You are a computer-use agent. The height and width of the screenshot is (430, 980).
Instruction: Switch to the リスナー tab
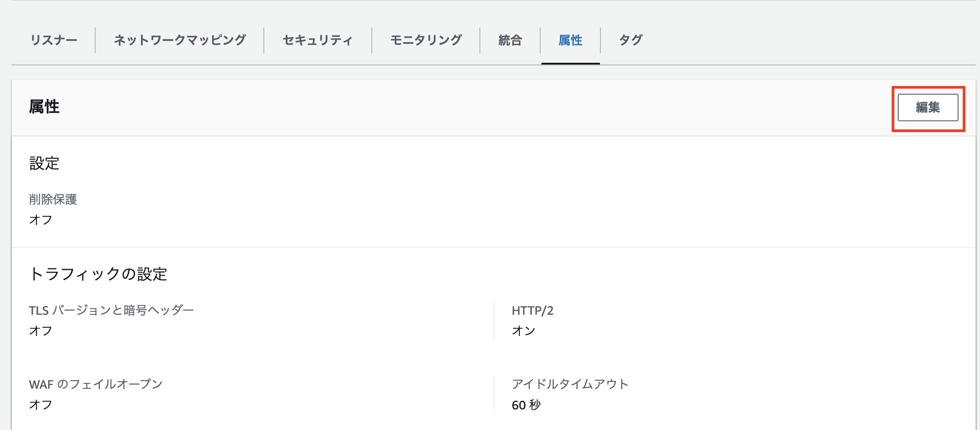tap(54, 40)
